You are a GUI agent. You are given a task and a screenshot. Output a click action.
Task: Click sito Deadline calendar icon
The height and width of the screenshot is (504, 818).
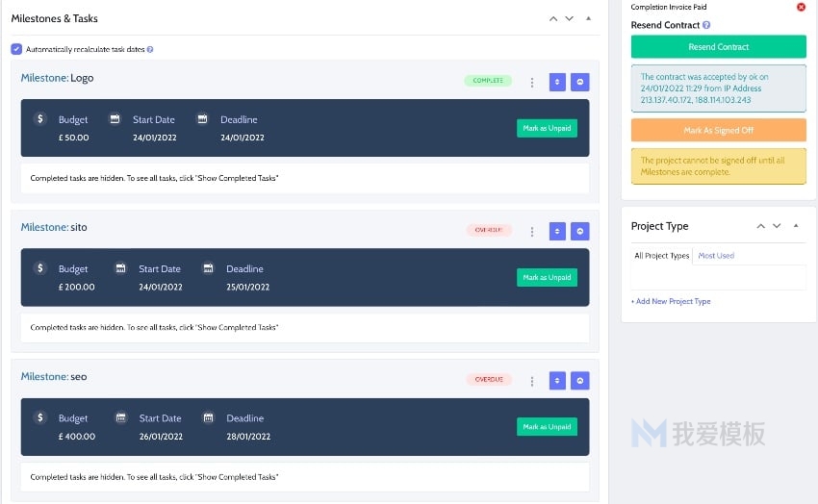(208, 268)
